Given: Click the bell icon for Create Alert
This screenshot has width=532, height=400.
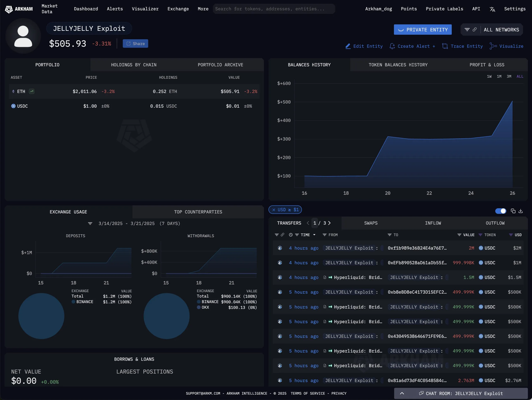Looking at the screenshot, I should click(x=392, y=46).
